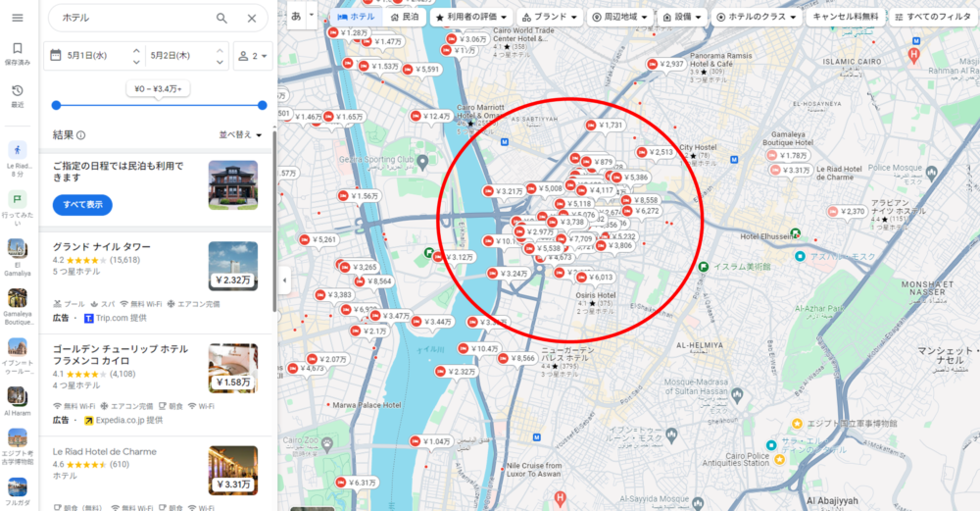This screenshot has height=511, width=980.
Task: Click the results info circle icon
Action: click(81, 135)
